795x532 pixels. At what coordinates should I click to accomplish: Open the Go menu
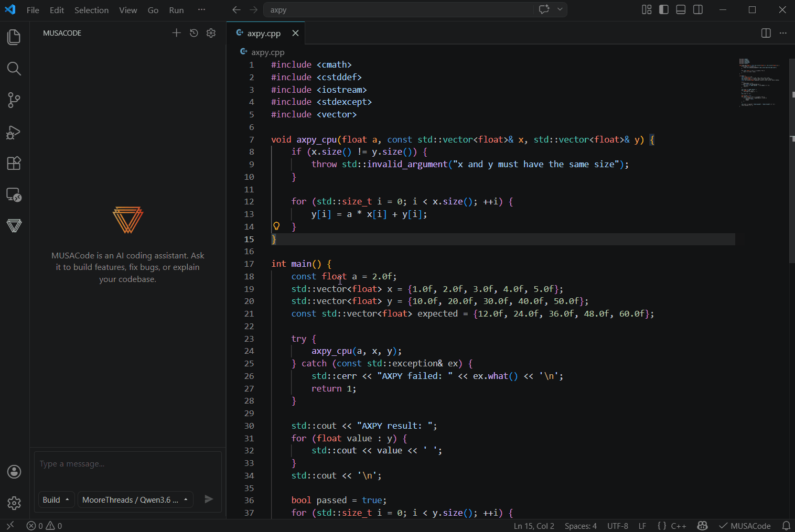[153, 10]
